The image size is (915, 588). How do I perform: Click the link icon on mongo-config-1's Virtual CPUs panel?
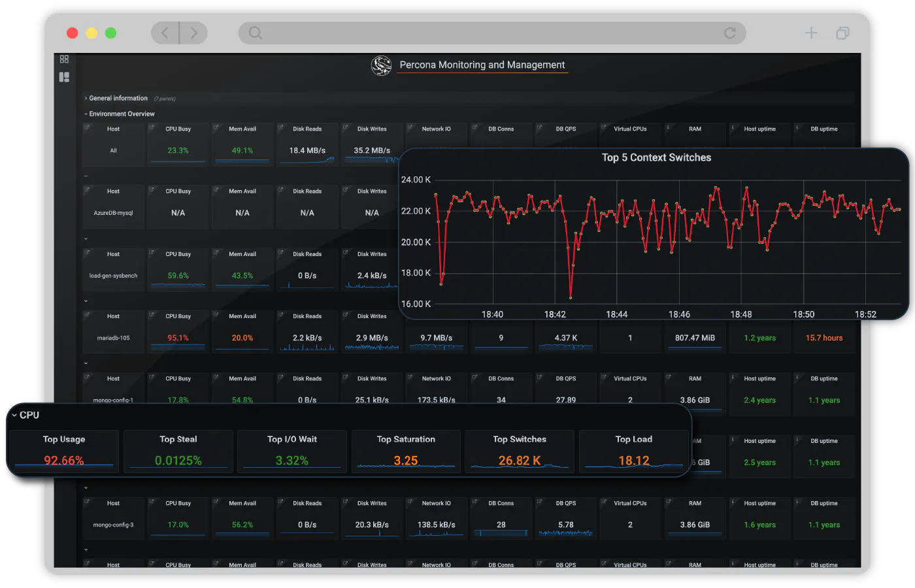[604, 377]
